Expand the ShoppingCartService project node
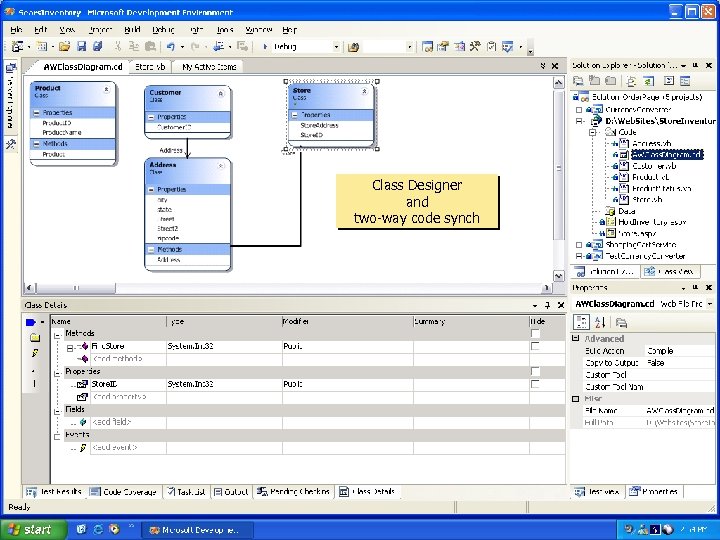The width and height of the screenshot is (720, 540). coord(581,245)
